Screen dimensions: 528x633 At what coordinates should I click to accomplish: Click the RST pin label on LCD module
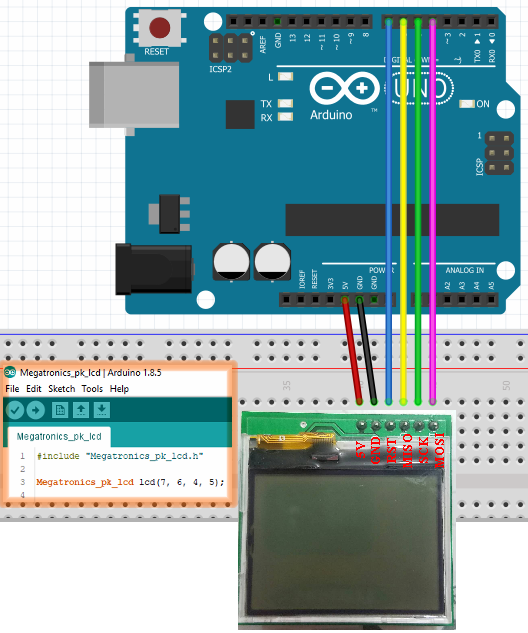click(x=392, y=449)
